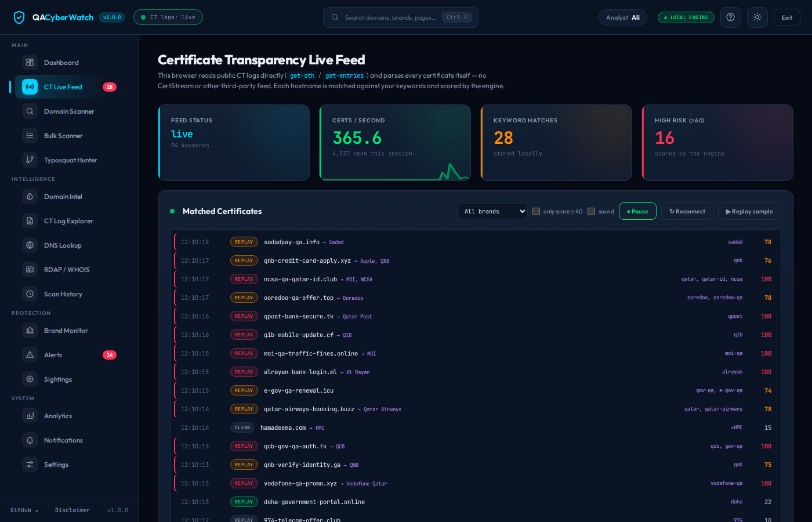Click the get-entries code link
812x522 pixels.
click(345, 75)
